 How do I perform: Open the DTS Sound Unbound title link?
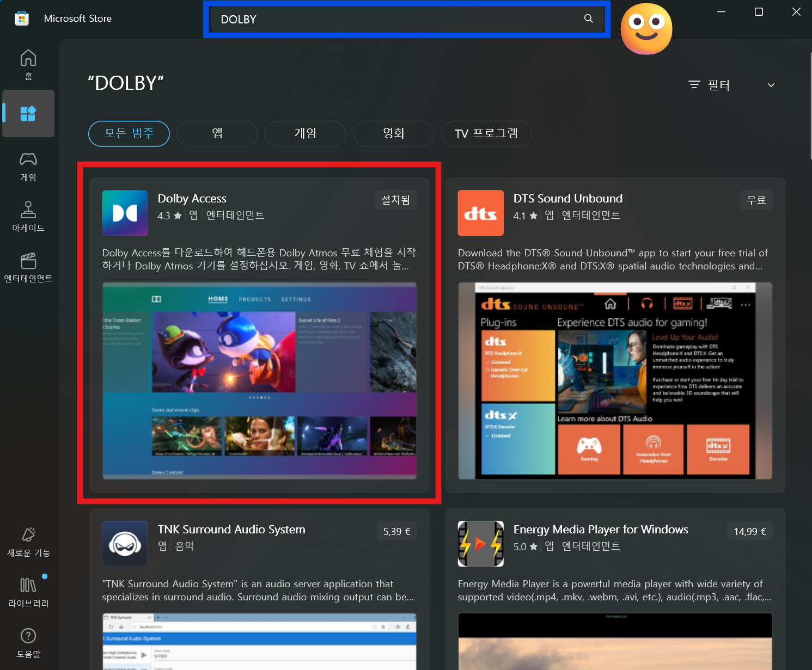567,199
